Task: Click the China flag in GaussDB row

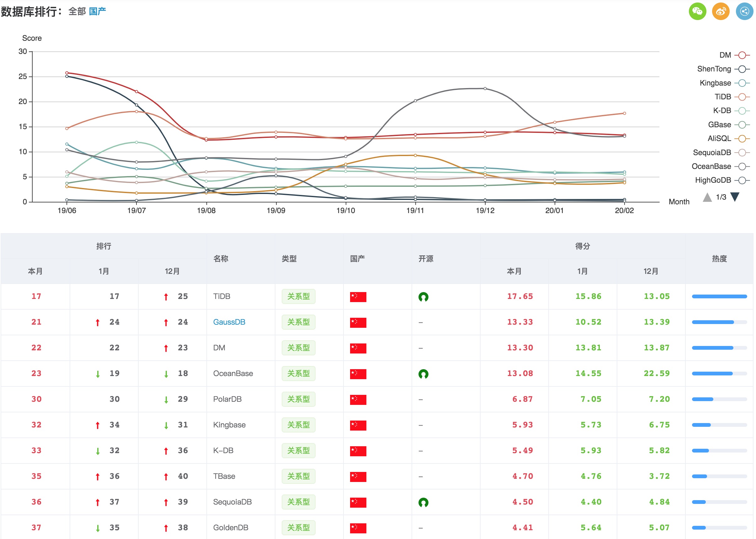Action: (x=358, y=322)
